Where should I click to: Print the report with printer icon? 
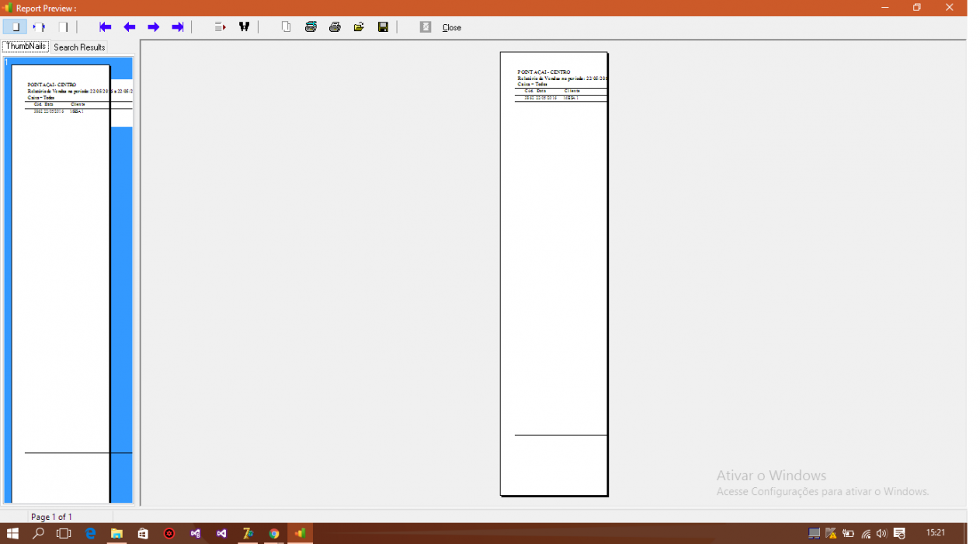[x=335, y=27]
